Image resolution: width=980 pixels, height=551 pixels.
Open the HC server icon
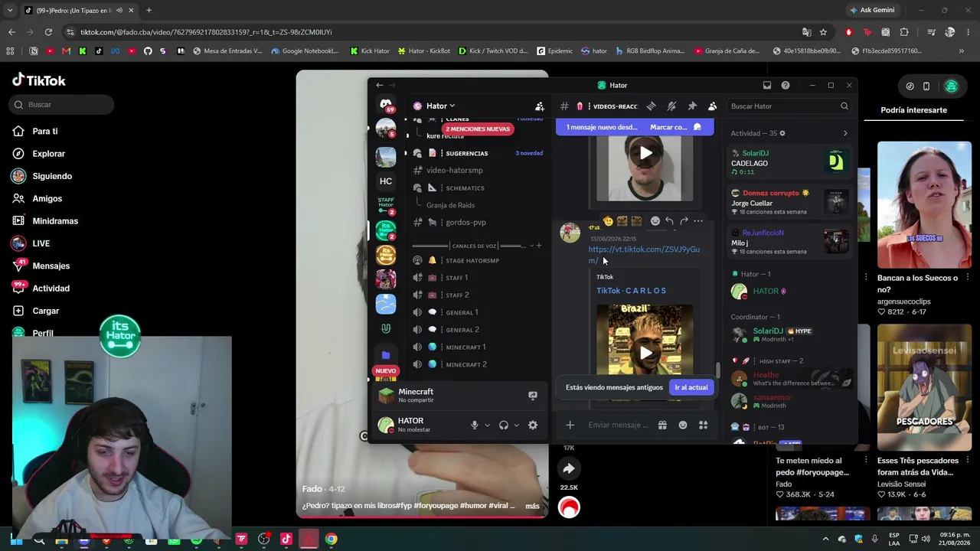(386, 181)
